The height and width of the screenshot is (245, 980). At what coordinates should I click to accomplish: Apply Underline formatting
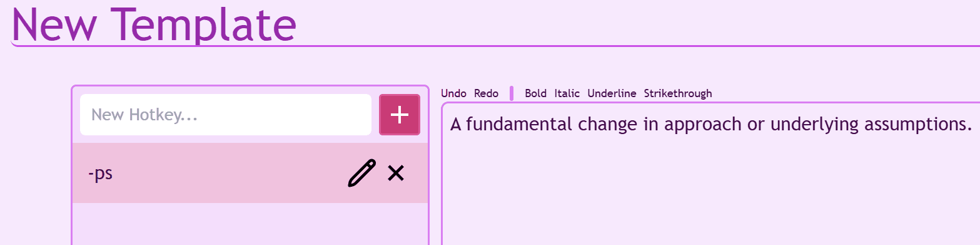612,93
